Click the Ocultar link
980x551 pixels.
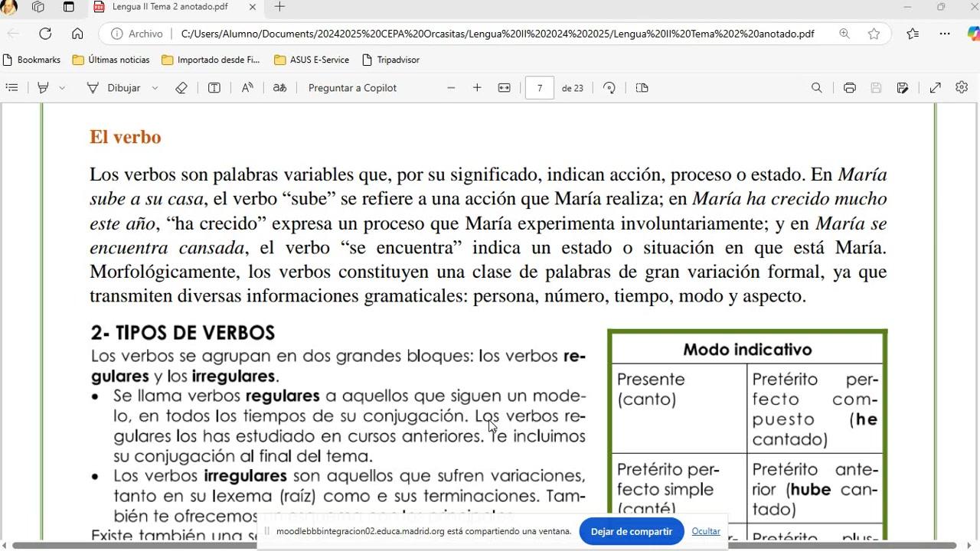[x=705, y=531]
